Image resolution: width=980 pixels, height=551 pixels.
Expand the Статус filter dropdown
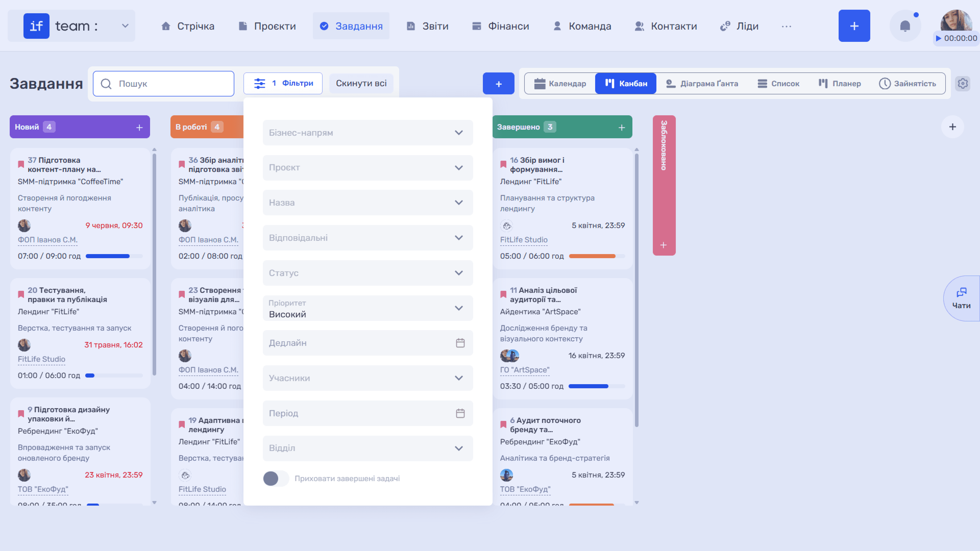(367, 273)
